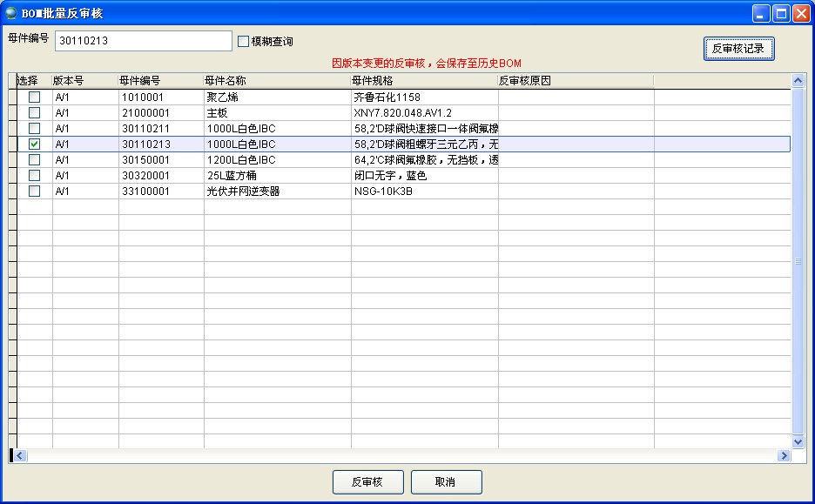Image resolution: width=815 pixels, height=504 pixels.
Task: Maximize the BOM批量反审核 window
Action: 781,13
